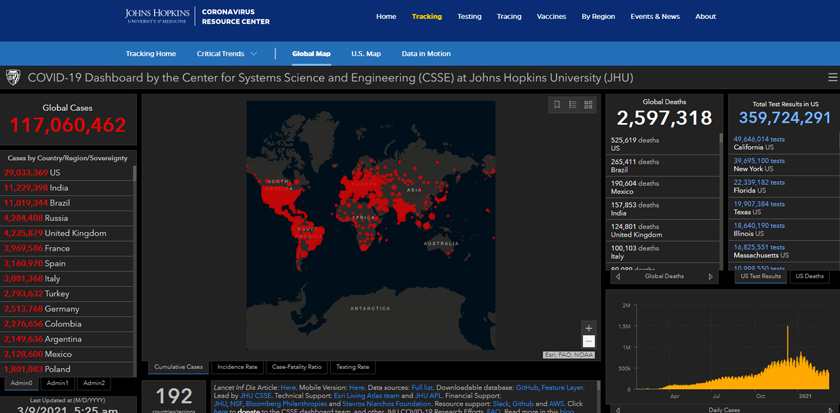Image resolution: width=840 pixels, height=413 pixels.
Task: Open the Slack resource support link
Action: pyautogui.click(x=500, y=403)
